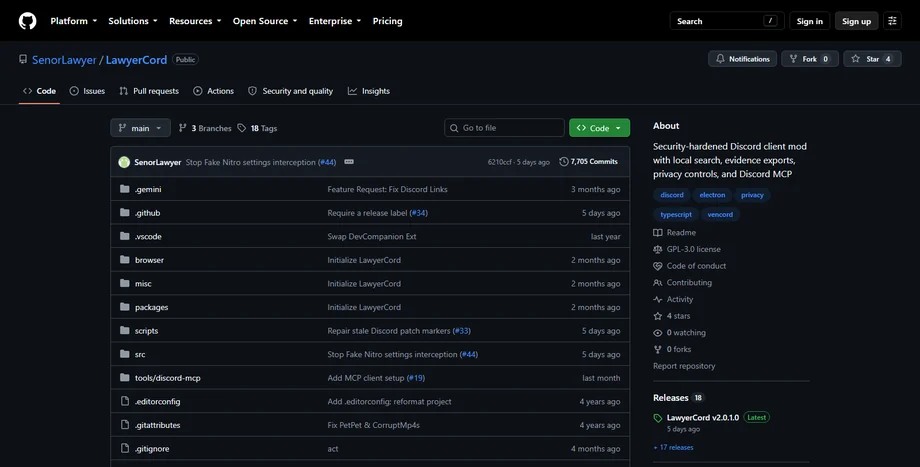
Task: Click the eye icon beside 0 watching
Action: coord(658,333)
